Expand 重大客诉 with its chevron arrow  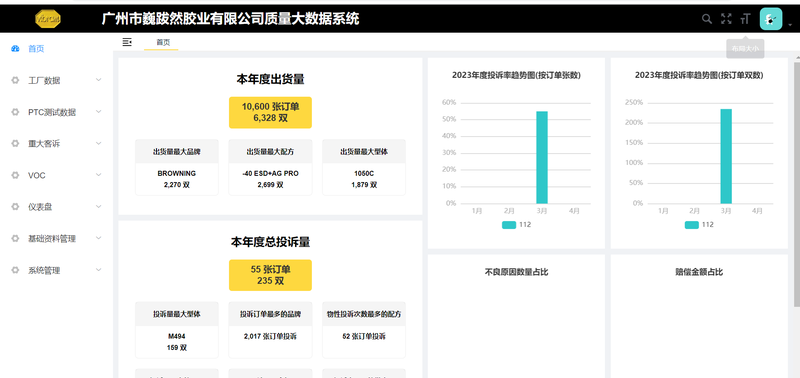(98, 143)
